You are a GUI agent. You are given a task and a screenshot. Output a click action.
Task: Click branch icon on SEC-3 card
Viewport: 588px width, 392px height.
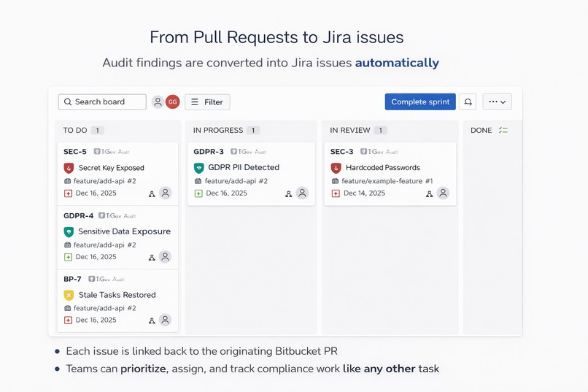point(336,181)
